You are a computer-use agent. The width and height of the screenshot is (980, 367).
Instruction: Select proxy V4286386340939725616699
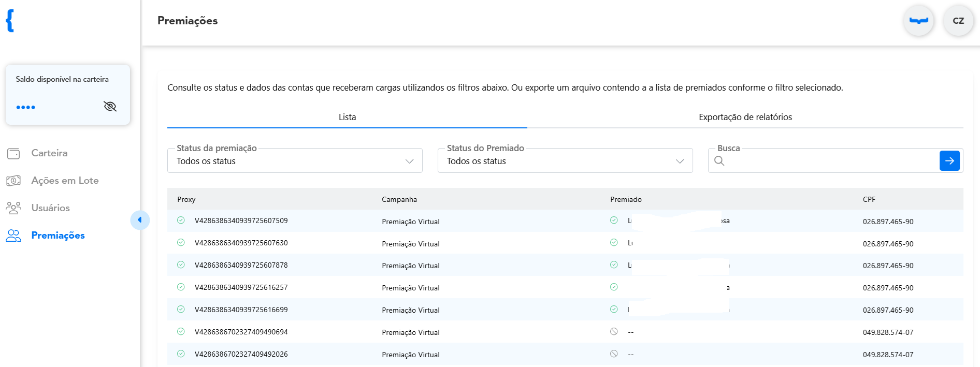[x=241, y=310]
